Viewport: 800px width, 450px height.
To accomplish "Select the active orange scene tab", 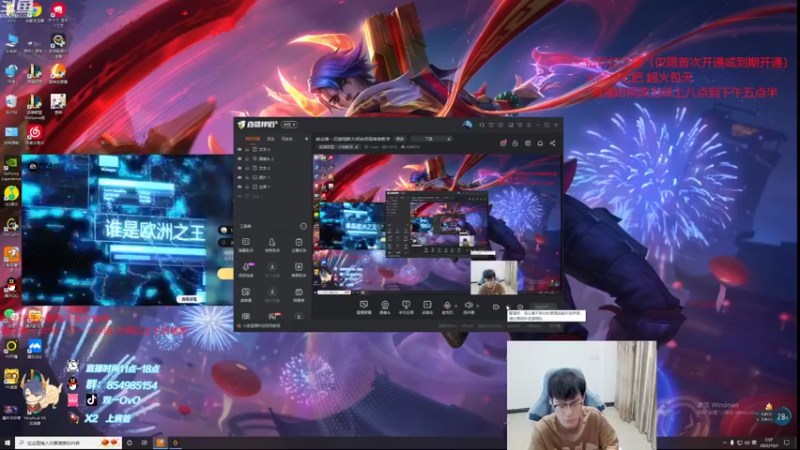I will pos(252,139).
